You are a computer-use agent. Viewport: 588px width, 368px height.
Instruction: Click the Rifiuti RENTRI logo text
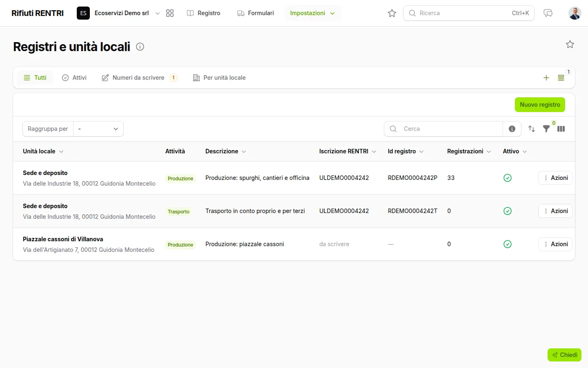click(38, 13)
